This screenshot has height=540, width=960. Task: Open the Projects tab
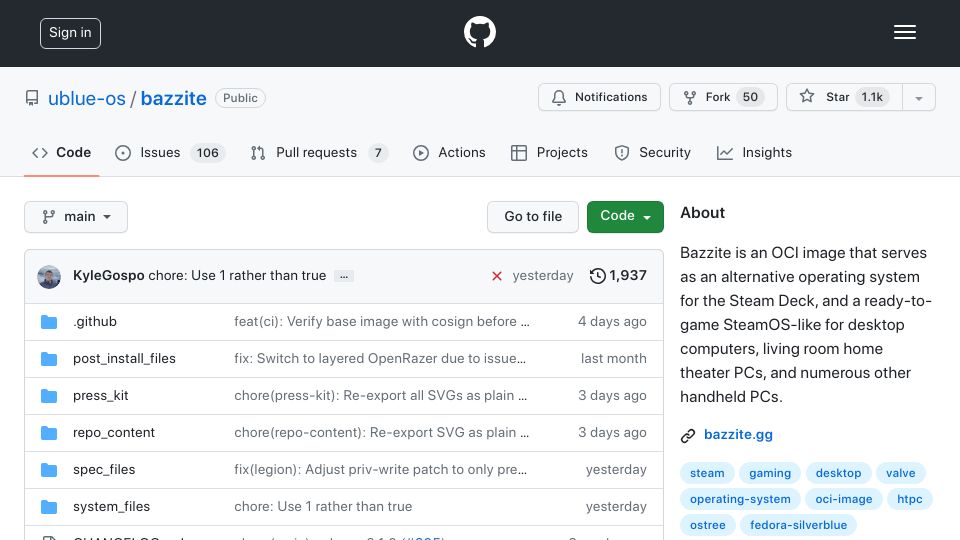[x=549, y=152]
